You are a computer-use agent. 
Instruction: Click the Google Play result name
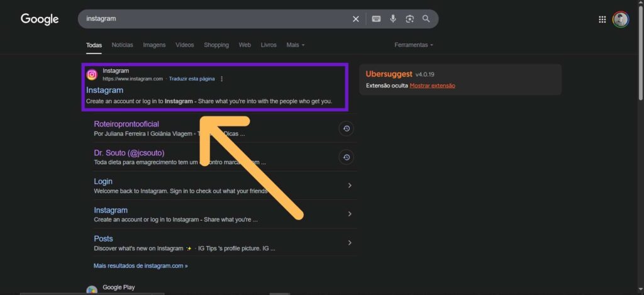tap(119, 287)
